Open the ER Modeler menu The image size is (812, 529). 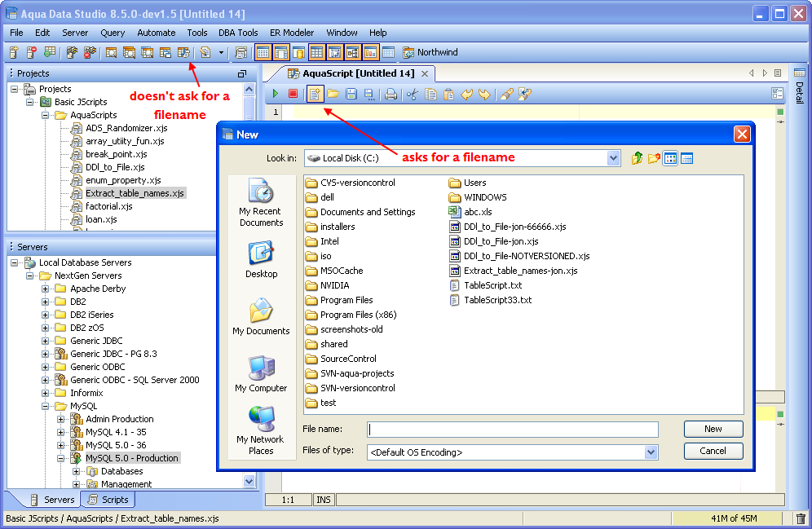(x=292, y=33)
